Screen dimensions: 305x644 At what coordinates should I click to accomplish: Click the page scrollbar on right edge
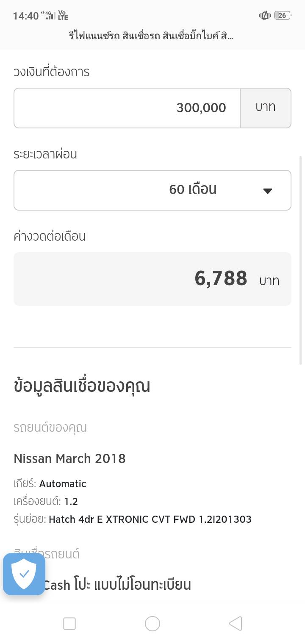301,259
